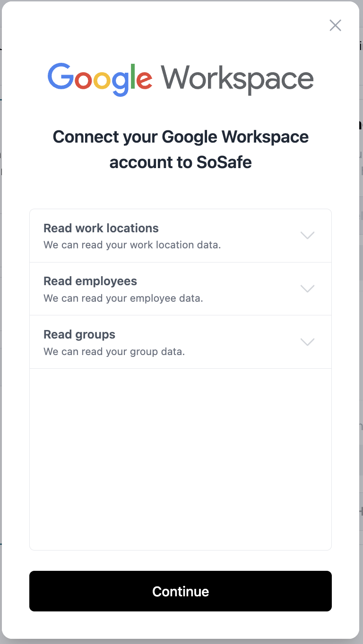Expand the Read groups chevron

coord(307,342)
